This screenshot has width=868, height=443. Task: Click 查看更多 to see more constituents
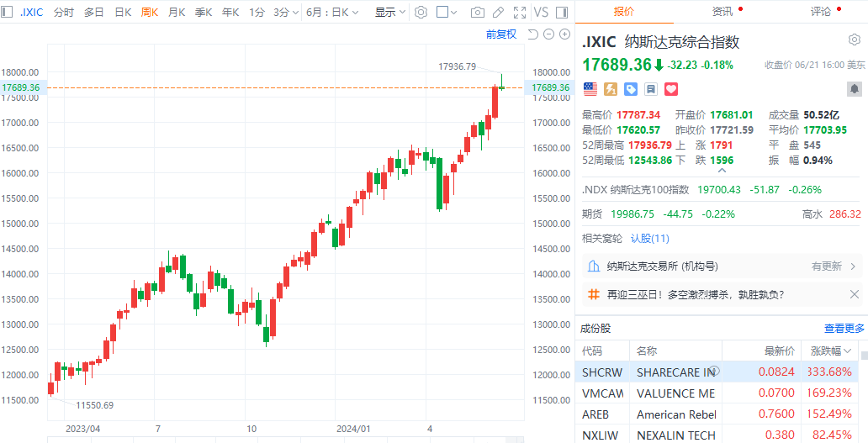click(844, 329)
